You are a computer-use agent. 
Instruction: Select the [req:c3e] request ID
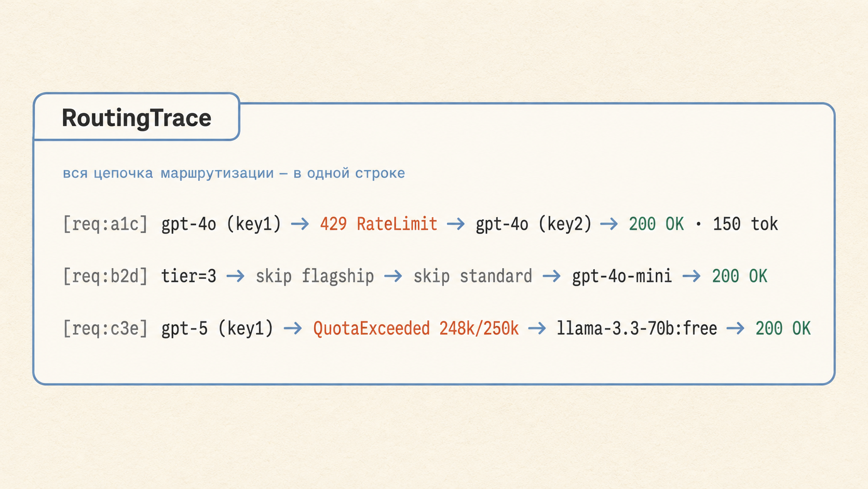(105, 328)
